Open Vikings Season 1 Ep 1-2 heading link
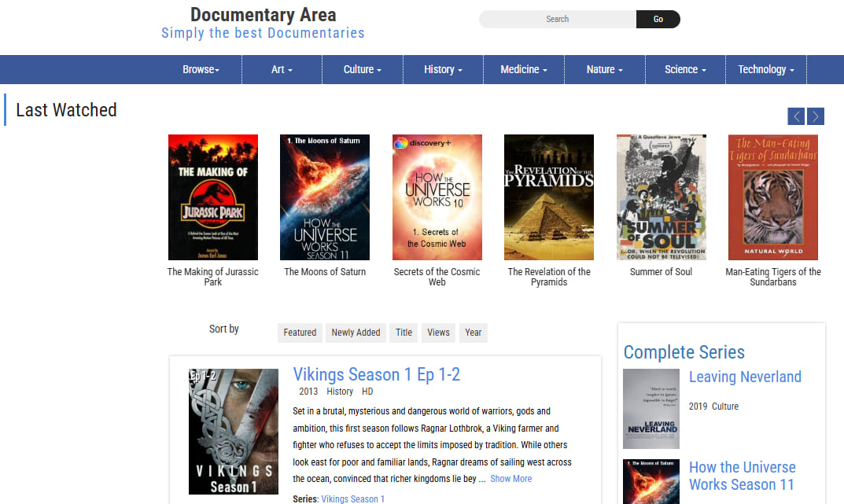The width and height of the screenshot is (844, 504). 376,374
